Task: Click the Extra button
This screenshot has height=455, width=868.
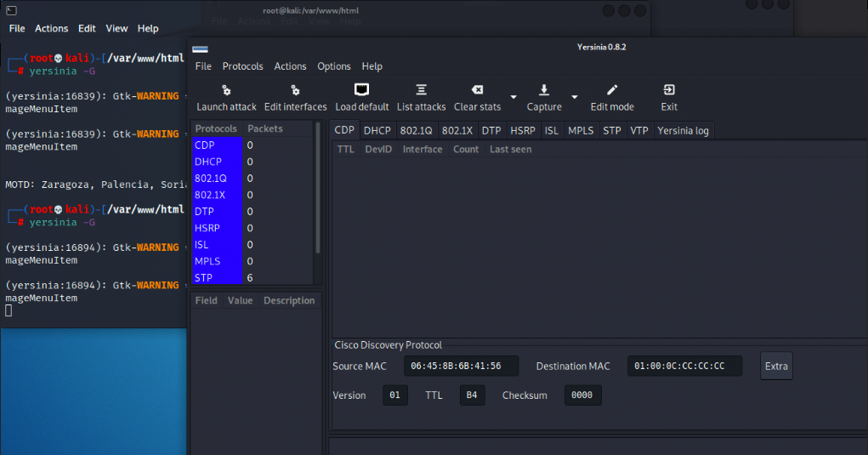Action: point(776,366)
